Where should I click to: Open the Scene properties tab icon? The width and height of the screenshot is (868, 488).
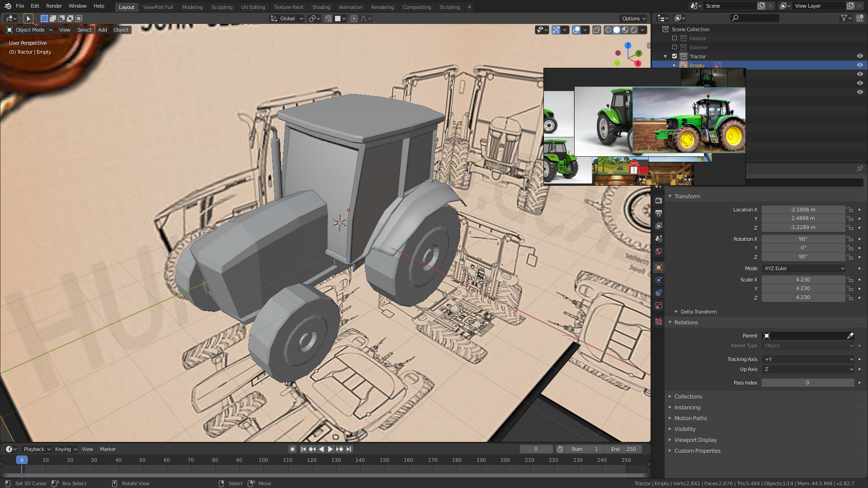[x=659, y=239]
